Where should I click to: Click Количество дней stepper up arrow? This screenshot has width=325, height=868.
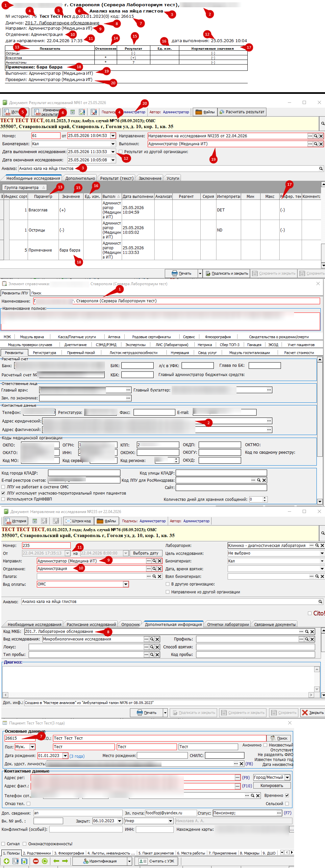point(265,498)
